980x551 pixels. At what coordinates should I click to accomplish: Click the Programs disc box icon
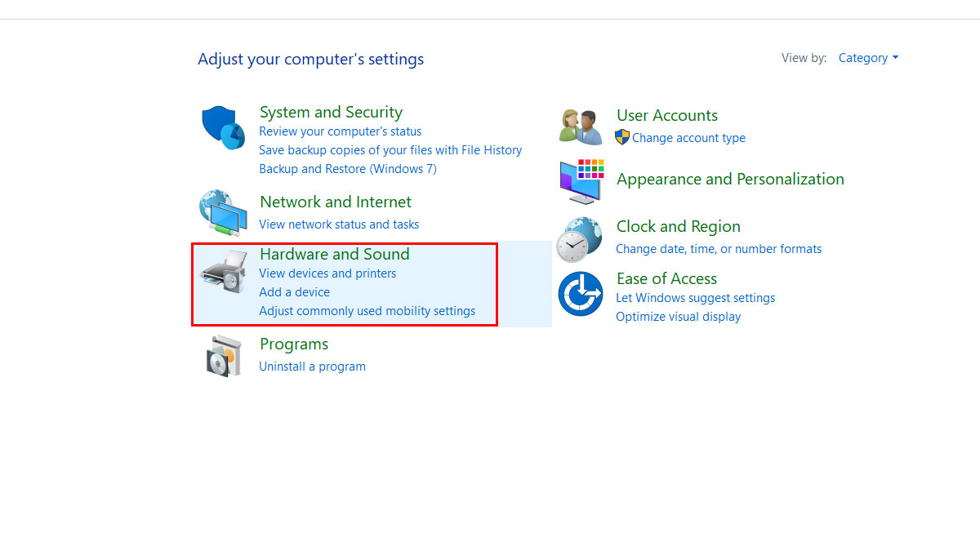point(223,356)
